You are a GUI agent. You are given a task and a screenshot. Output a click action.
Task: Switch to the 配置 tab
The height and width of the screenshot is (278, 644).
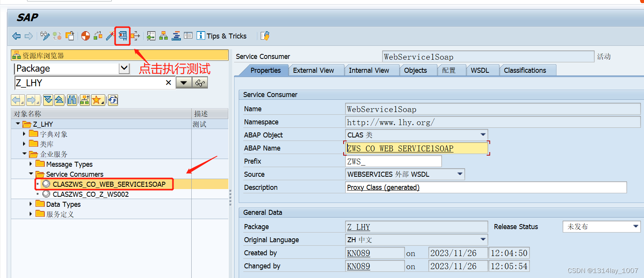(x=448, y=70)
